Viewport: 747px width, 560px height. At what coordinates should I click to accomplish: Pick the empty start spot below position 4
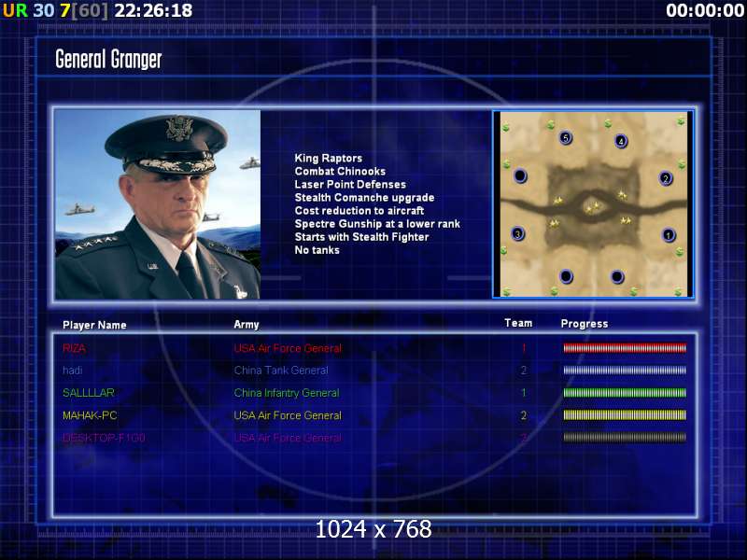(617, 276)
